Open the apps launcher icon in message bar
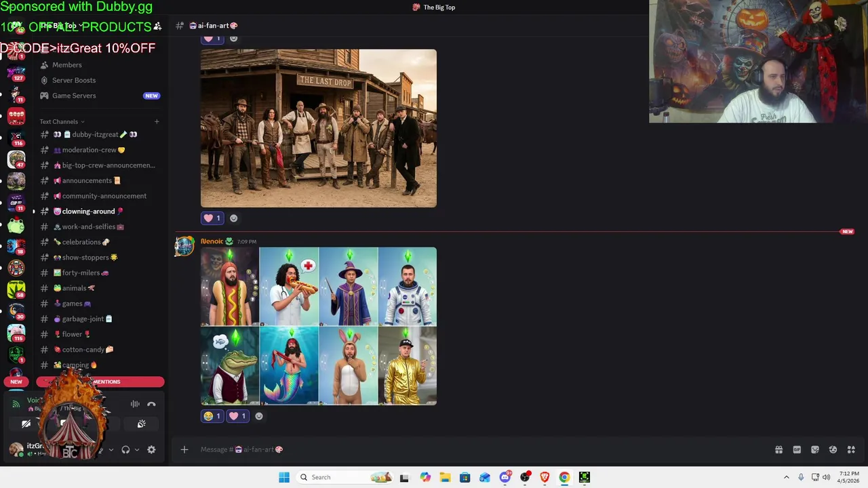 851,449
